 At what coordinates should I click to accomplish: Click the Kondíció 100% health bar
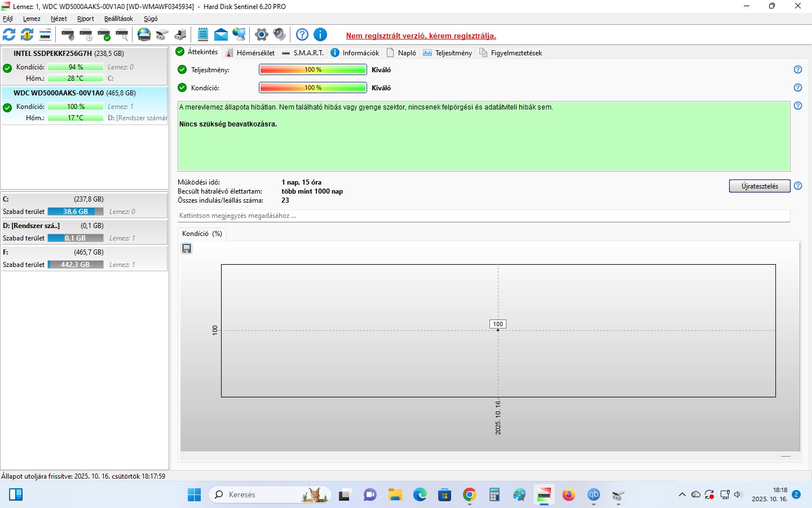coord(313,87)
